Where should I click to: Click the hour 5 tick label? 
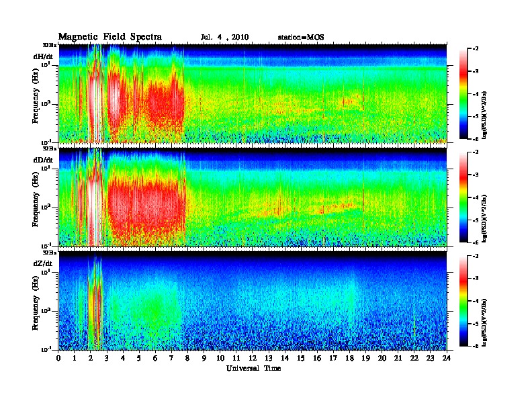point(139,358)
